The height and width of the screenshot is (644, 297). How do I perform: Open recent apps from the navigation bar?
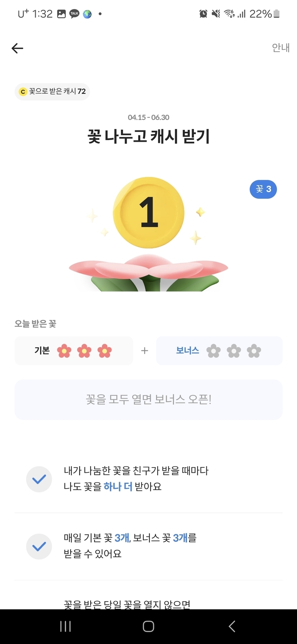[x=65, y=626]
